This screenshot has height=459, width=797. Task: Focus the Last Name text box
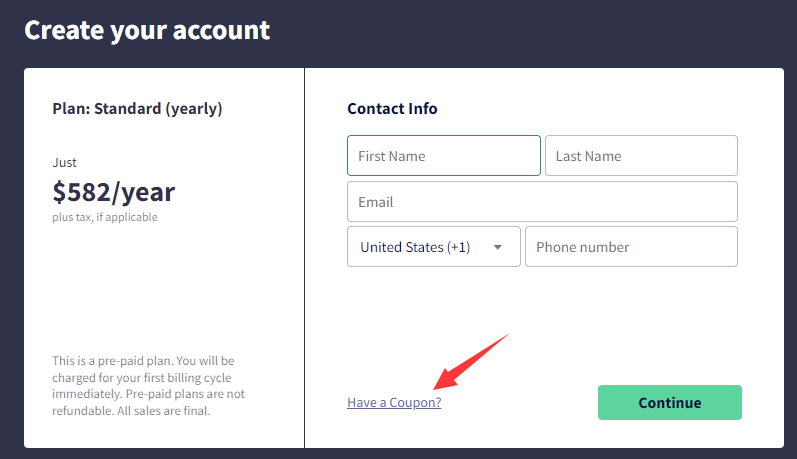click(x=640, y=156)
